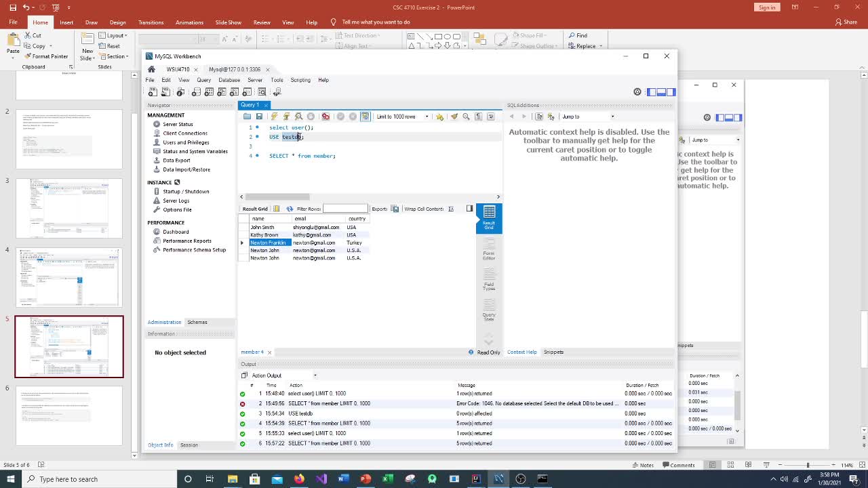
Task: Select the Result Grid view button
Action: (x=489, y=218)
